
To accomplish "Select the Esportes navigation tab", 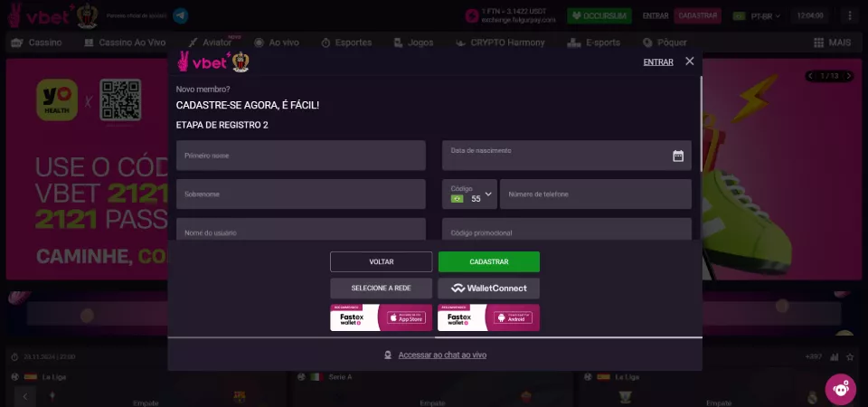I will [x=346, y=43].
